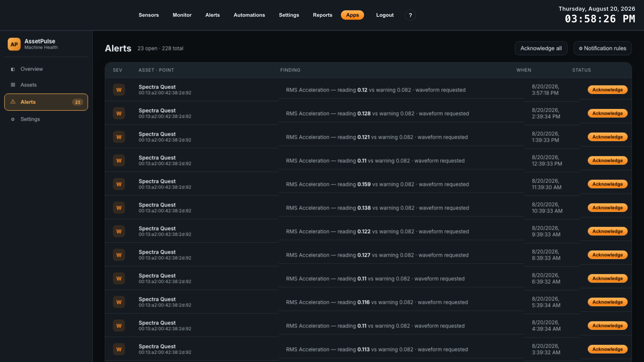
Task: Click the finding with reading 0.127
Action: tap(377, 255)
